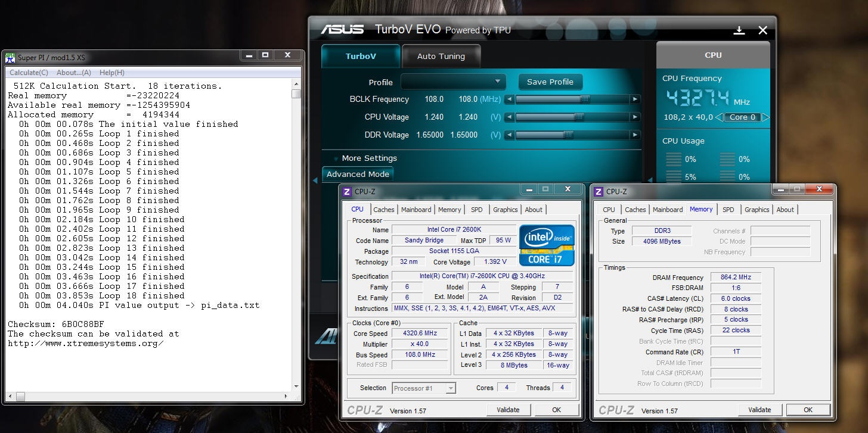The height and width of the screenshot is (433, 868).
Task: Close the TurboV EVO window
Action: (x=762, y=30)
